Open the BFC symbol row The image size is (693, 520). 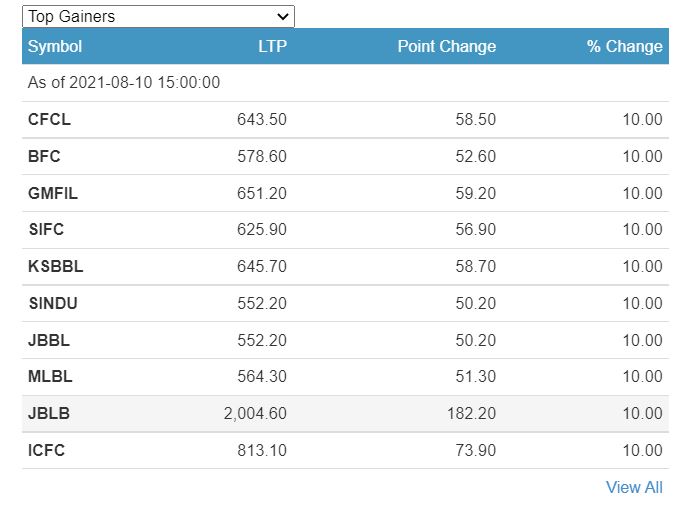point(44,156)
